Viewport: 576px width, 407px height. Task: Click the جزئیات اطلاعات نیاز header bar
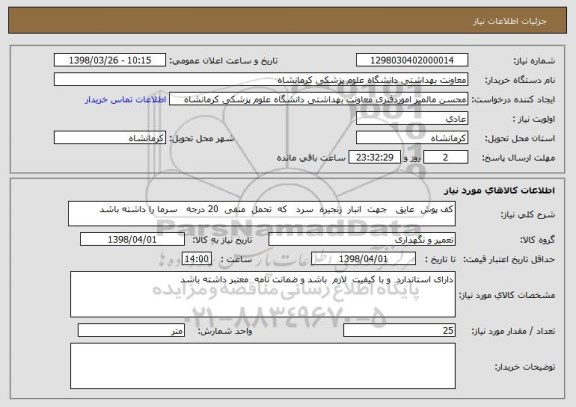(x=288, y=21)
